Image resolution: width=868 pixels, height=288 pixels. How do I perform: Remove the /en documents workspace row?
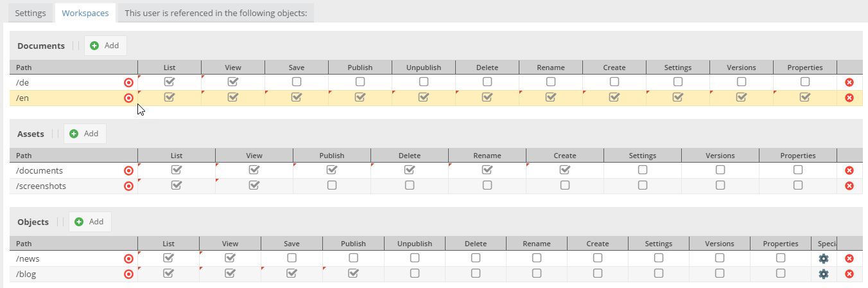849,98
